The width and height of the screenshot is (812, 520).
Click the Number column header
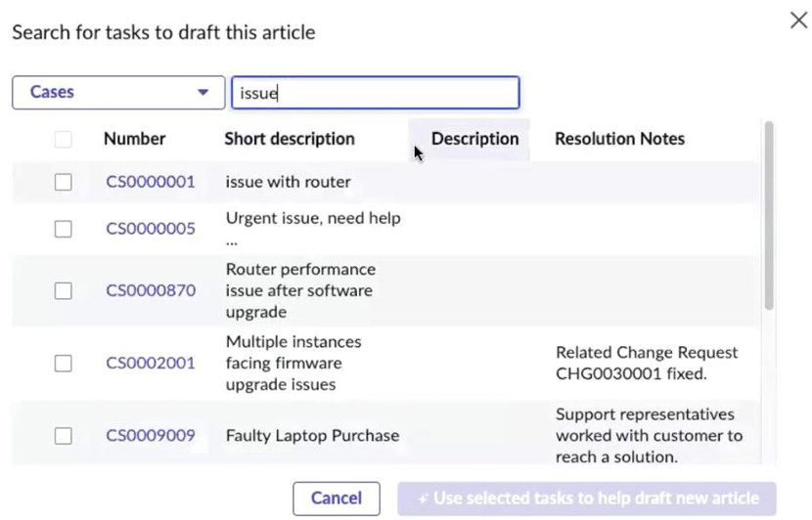pyautogui.click(x=135, y=139)
